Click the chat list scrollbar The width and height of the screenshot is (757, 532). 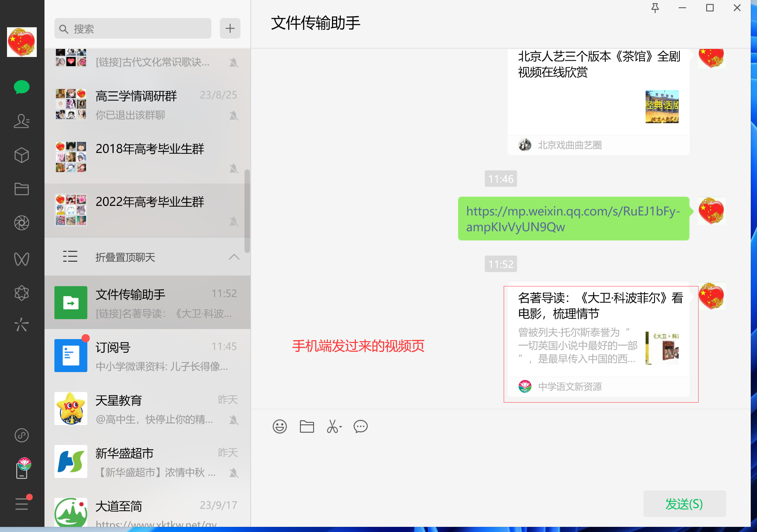pos(247,211)
